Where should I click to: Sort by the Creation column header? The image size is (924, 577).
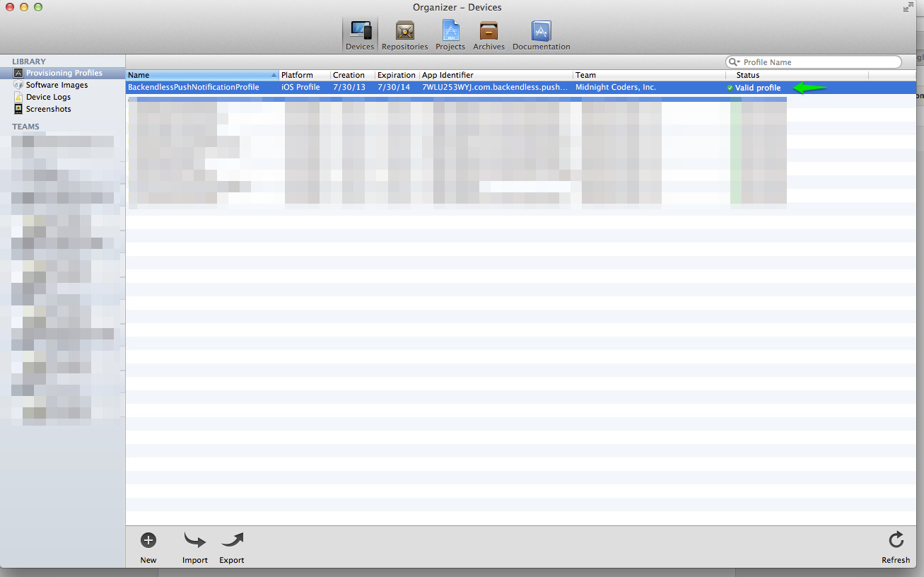click(x=353, y=75)
